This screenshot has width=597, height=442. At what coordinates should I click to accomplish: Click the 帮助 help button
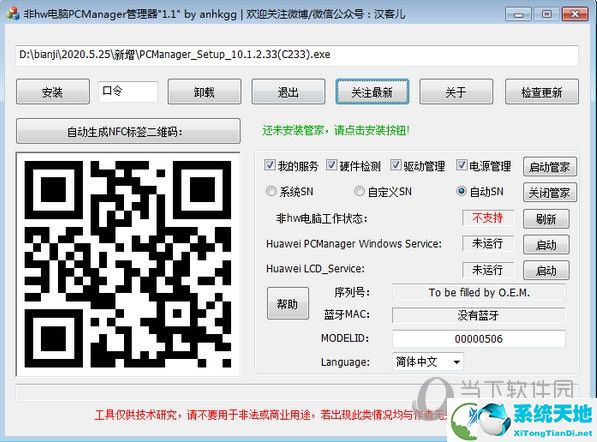click(x=288, y=303)
